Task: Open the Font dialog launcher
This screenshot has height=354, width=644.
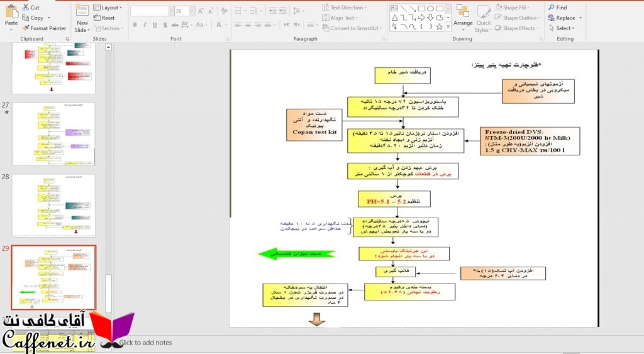Action: [x=227, y=39]
